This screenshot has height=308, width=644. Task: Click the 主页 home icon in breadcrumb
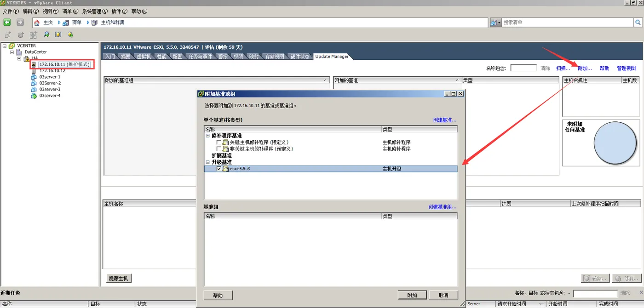point(37,23)
